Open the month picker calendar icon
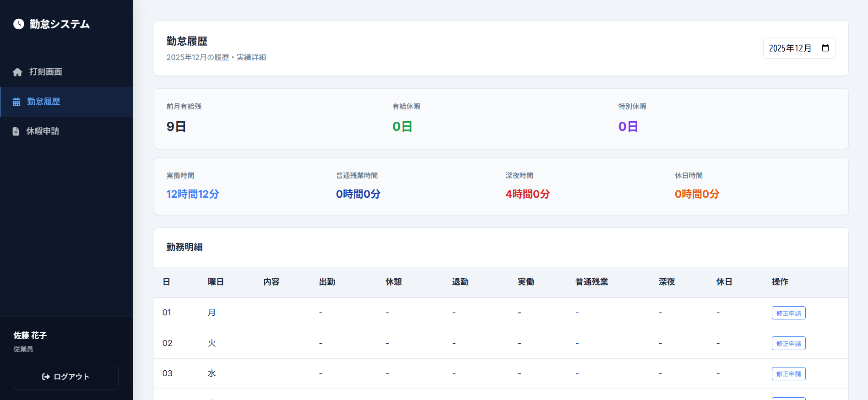 825,48
